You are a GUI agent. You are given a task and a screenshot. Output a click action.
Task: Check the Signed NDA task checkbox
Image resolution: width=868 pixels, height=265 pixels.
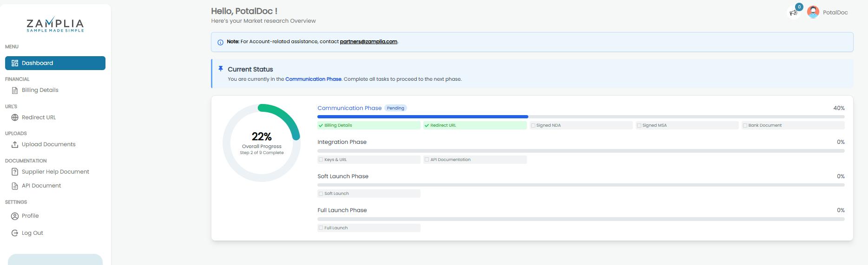pyautogui.click(x=533, y=126)
